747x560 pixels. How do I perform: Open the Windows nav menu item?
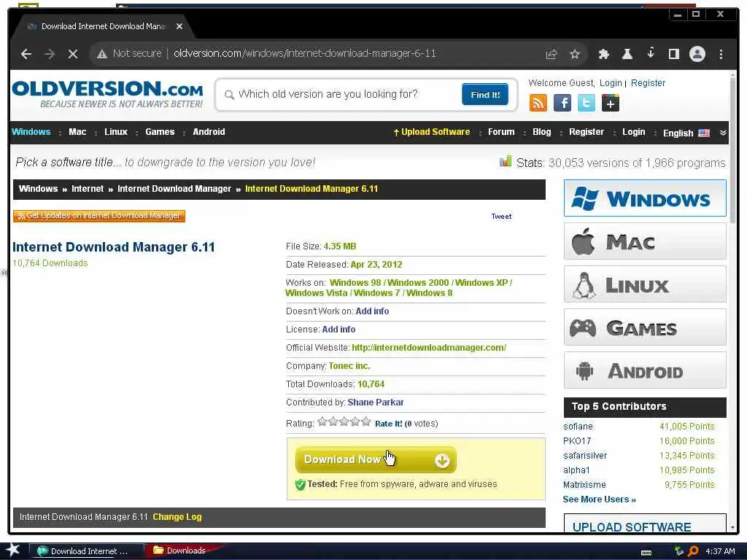click(31, 132)
